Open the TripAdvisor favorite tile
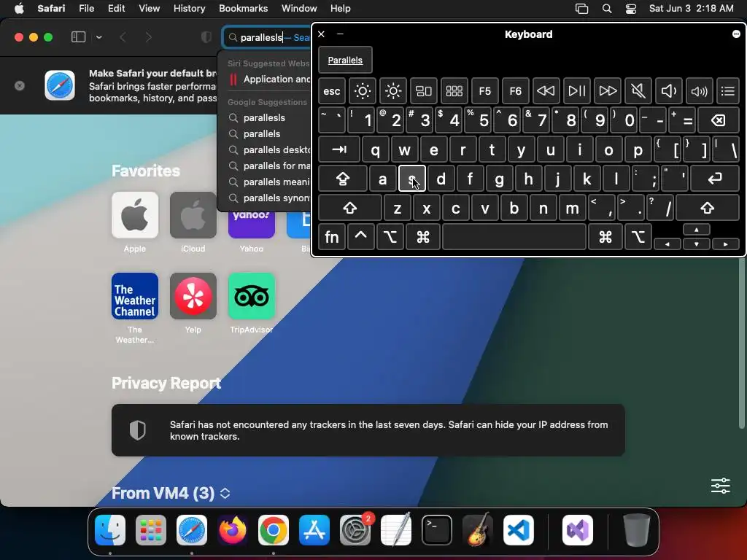 252,296
